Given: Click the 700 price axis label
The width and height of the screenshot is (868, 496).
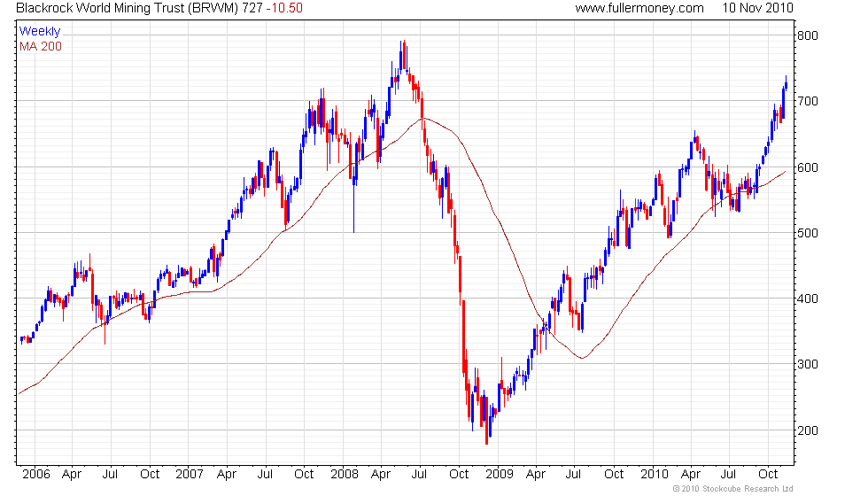Looking at the screenshot, I should [807, 101].
